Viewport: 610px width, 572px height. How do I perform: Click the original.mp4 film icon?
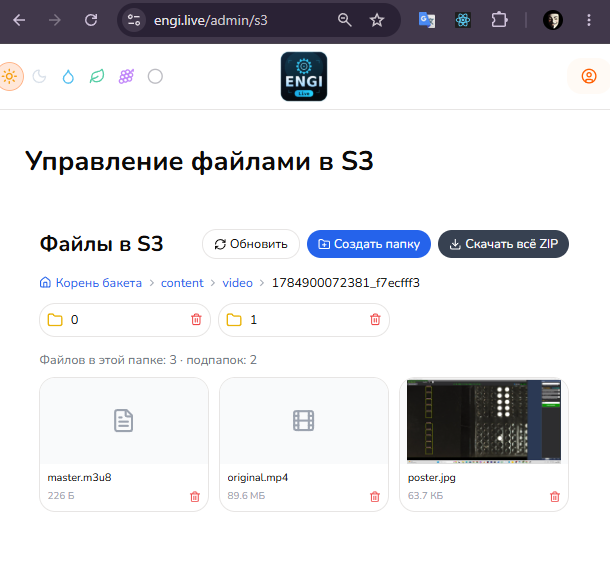pyautogui.click(x=303, y=421)
